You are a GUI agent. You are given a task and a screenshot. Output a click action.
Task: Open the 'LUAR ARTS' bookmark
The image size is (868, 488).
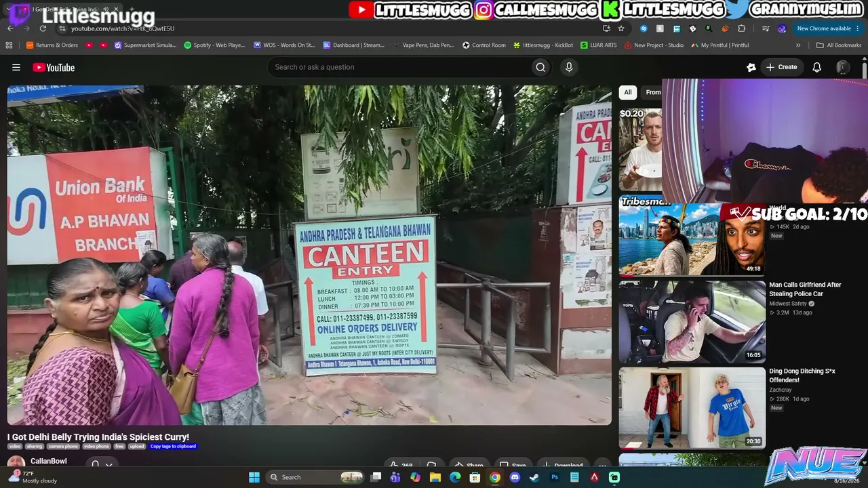pos(599,45)
